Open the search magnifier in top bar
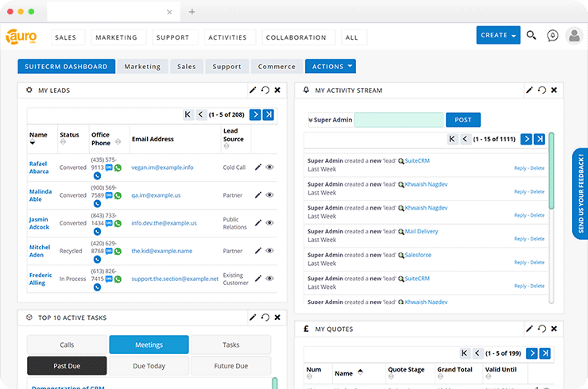588x389 pixels. click(531, 36)
